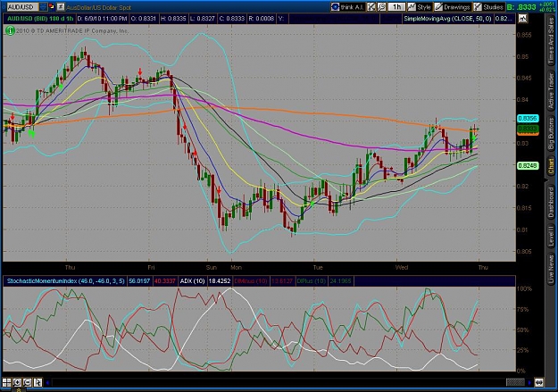Click the icon left of AusDollar description
Screen dimensions: 558x392
point(61,7)
